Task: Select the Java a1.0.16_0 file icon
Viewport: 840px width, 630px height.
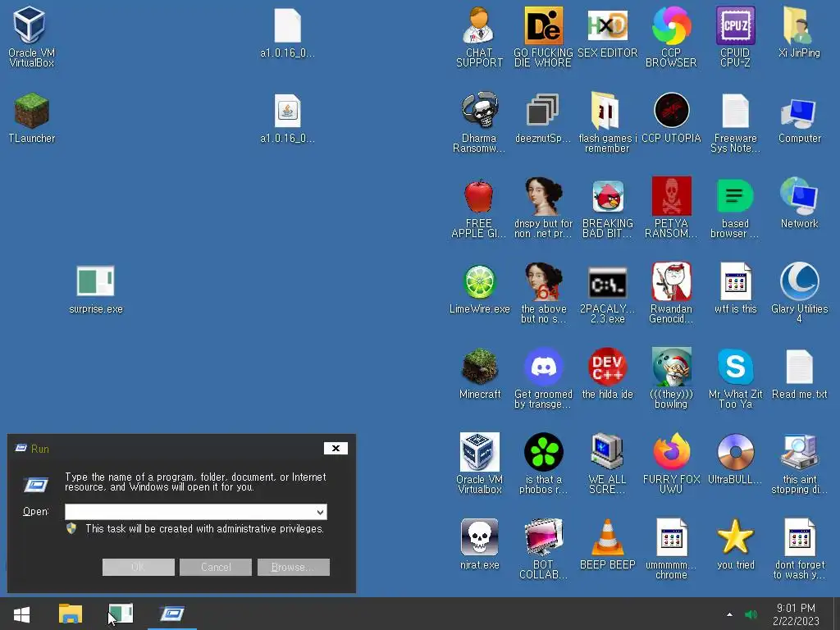Action: pyautogui.click(x=287, y=111)
